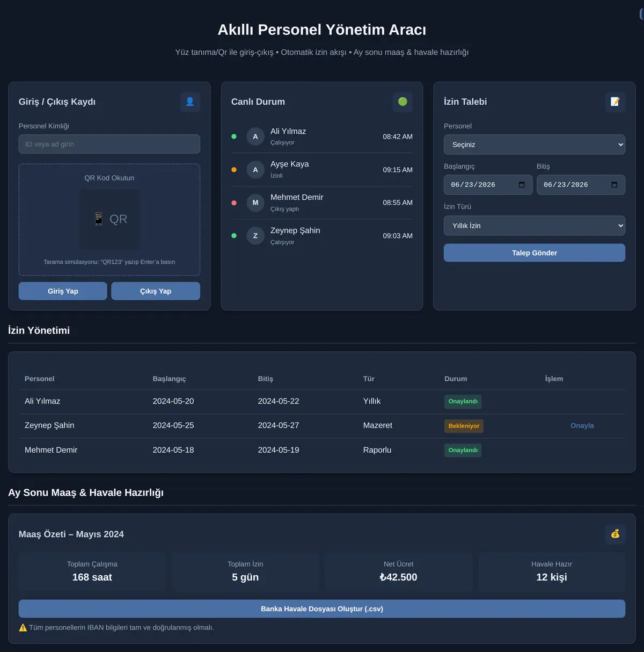Click start date 2024-05-25 in the table
Screen dimensions: 644x652
click(173, 425)
